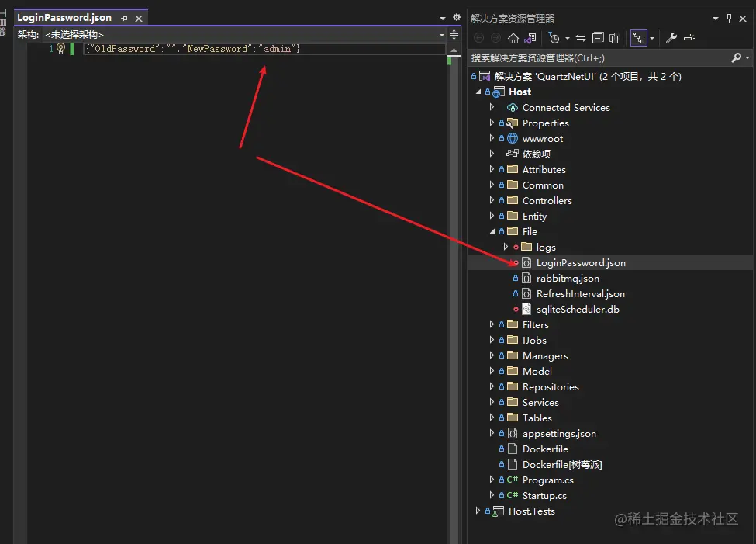This screenshot has width=756, height=544.
Task: Open Solution Explorer window options dropdown
Action: tap(716, 19)
